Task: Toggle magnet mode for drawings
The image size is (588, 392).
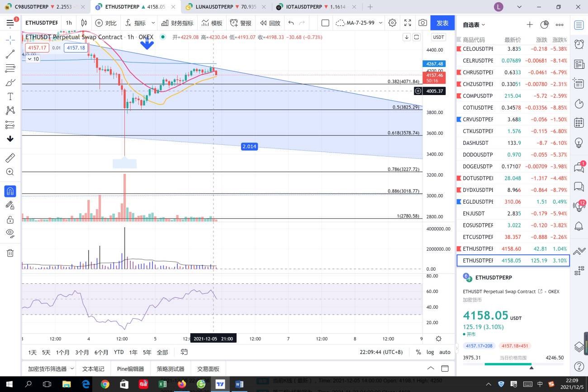Action: tap(10, 191)
